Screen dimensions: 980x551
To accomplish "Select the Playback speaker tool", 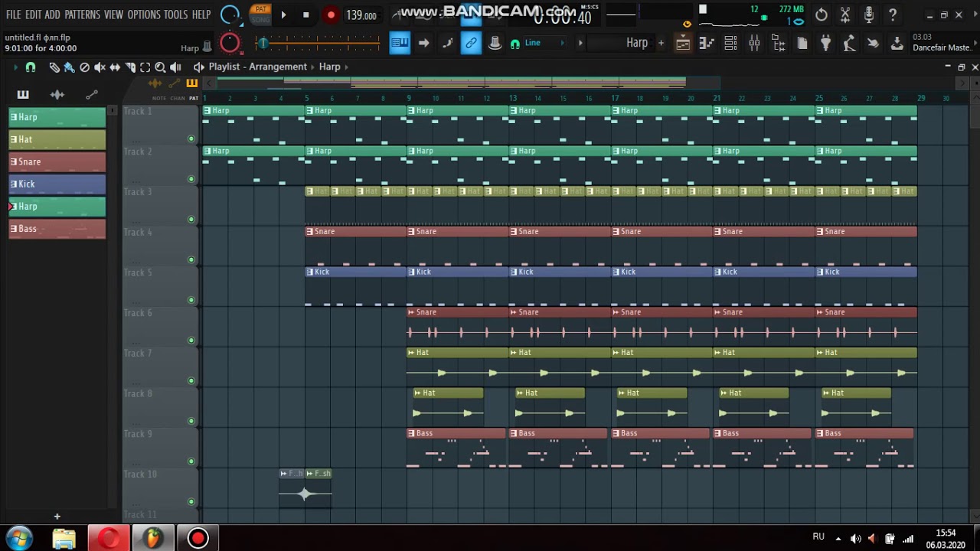I will pyautogui.click(x=175, y=67).
